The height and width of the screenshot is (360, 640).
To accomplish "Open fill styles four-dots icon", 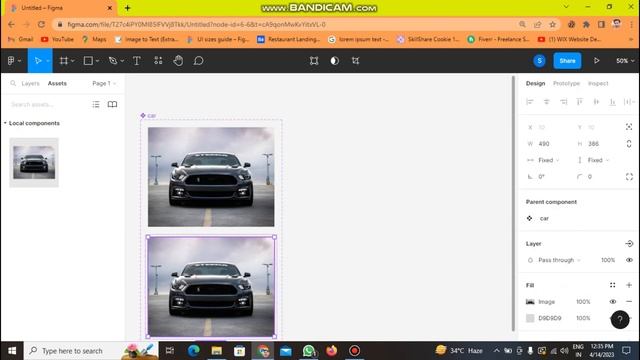I will (613, 285).
